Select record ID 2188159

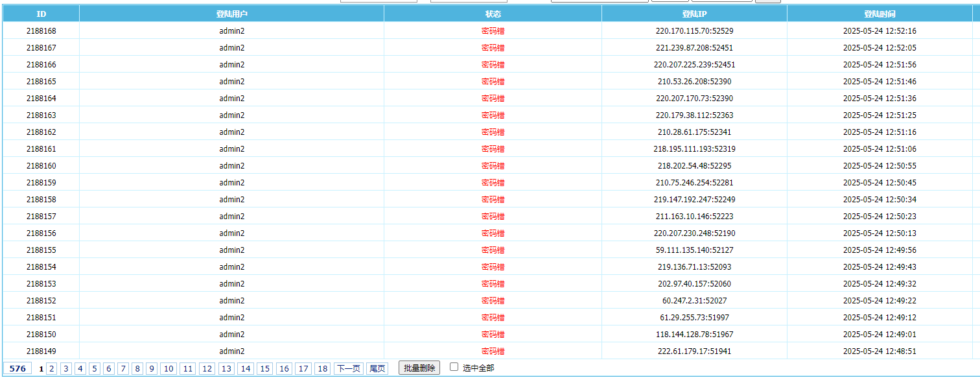(x=41, y=182)
